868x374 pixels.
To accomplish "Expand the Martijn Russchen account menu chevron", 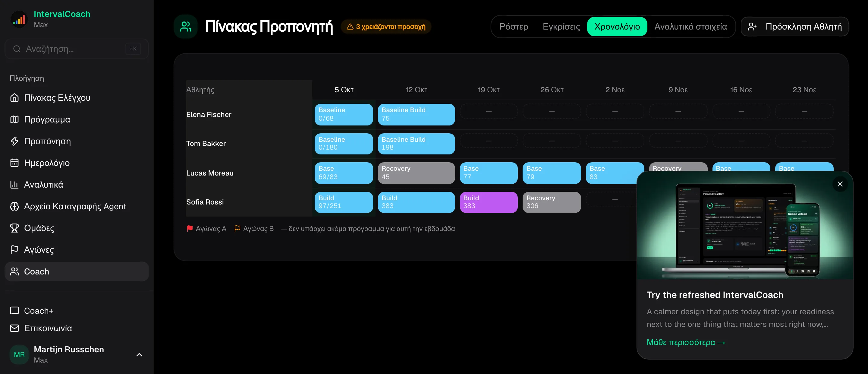I will pyautogui.click(x=139, y=354).
